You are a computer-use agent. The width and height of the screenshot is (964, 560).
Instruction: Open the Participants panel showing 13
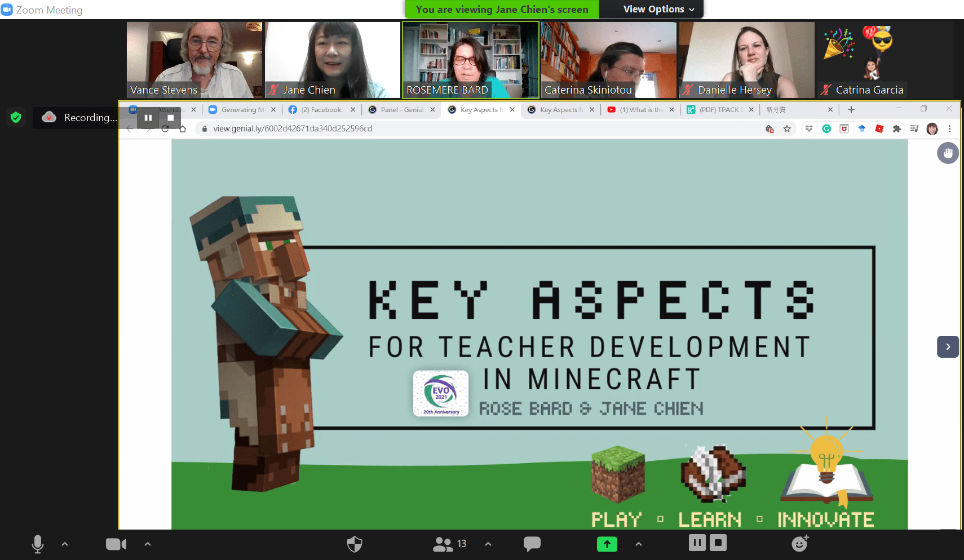coord(449,544)
